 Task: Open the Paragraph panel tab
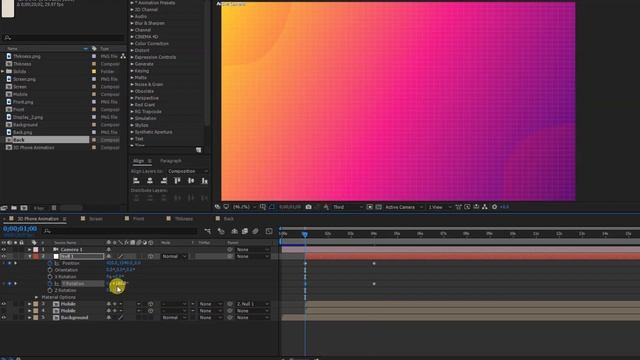coord(171,161)
